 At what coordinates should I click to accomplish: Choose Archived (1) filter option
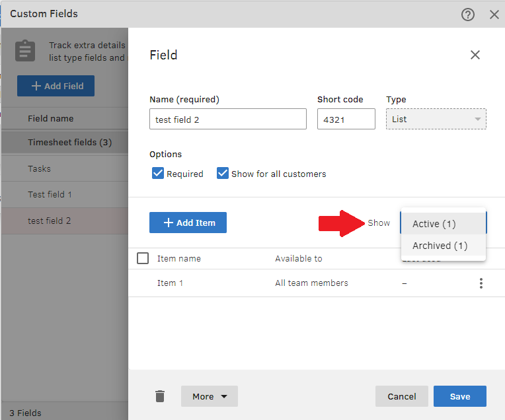tap(440, 246)
